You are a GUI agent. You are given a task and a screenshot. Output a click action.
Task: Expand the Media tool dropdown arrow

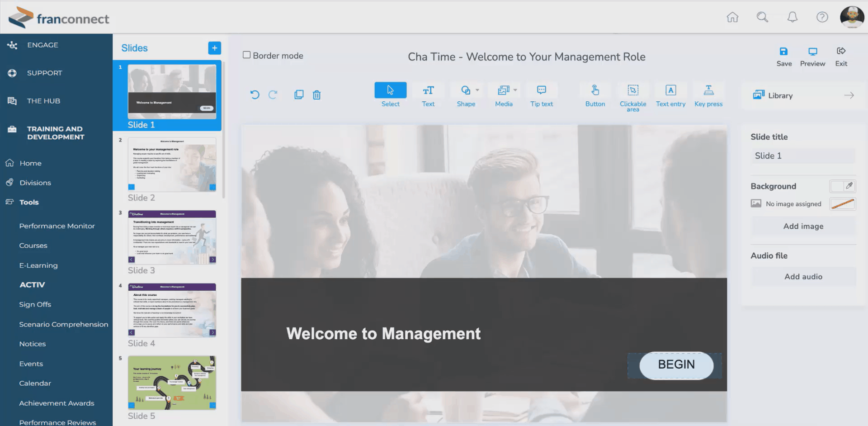coord(515,90)
